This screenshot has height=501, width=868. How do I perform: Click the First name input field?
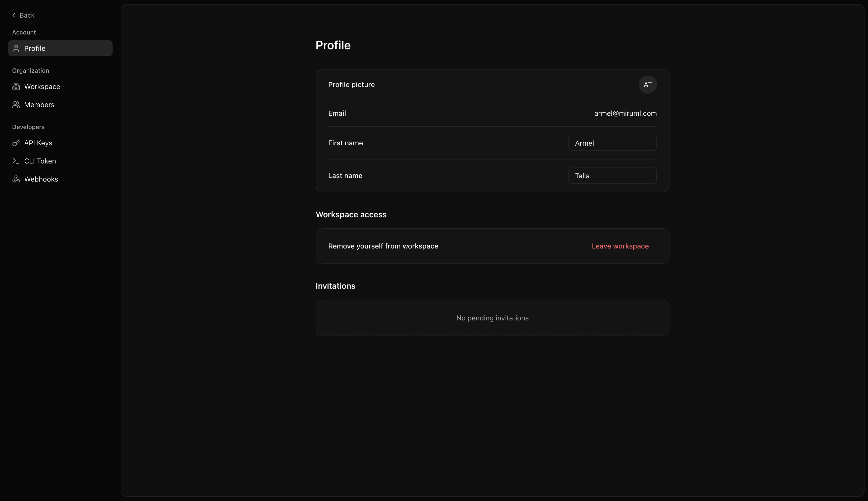coord(612,143)
